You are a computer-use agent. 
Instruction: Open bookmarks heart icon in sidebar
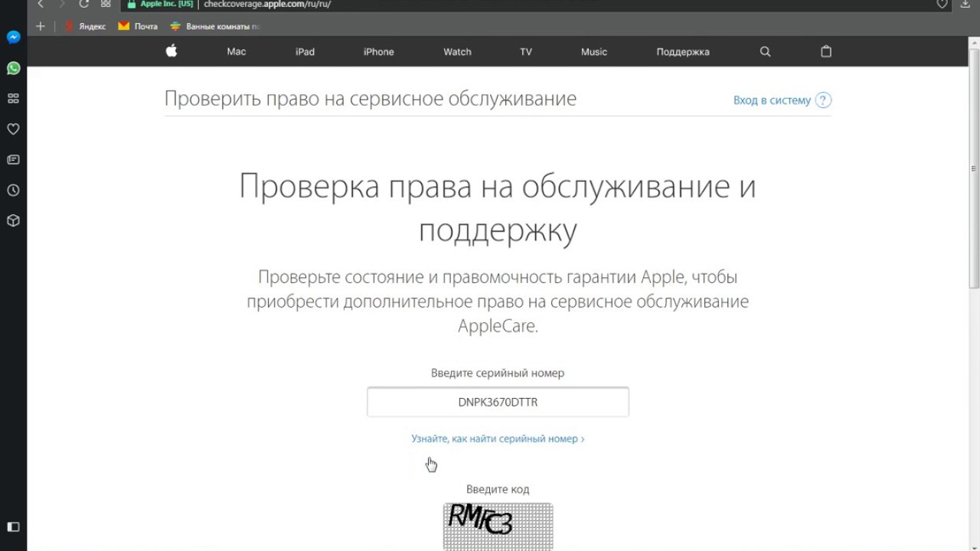point(13,129)
